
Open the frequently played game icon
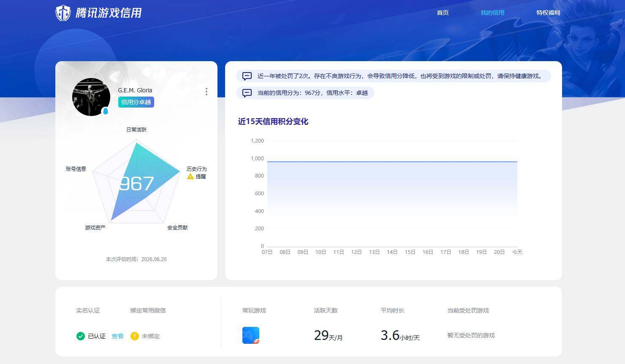251,335
